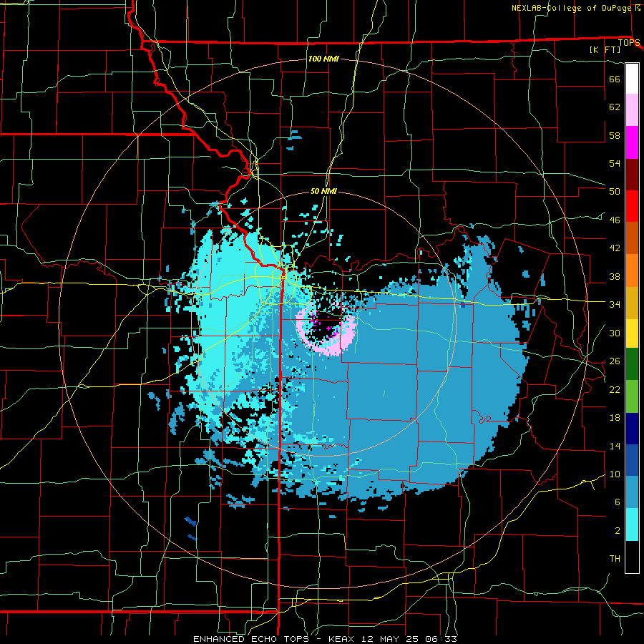This screenshot has width=644, height=644.
Task: Click the 22 legend value
Action: (x=615, y=389)
